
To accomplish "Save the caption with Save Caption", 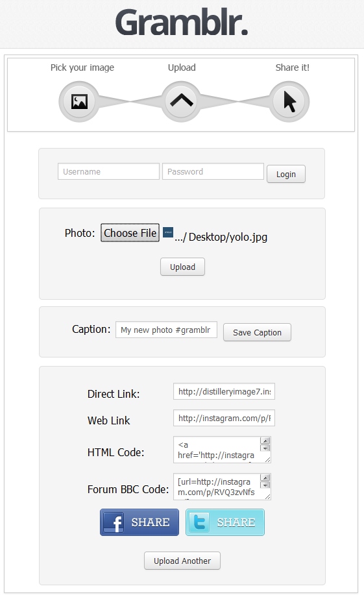I will coord(257,332).
